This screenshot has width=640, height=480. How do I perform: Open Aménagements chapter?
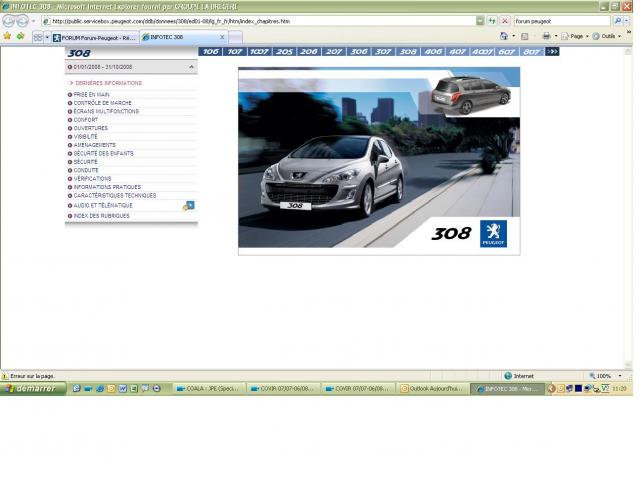pyautogui.click(x=95, y=145)
